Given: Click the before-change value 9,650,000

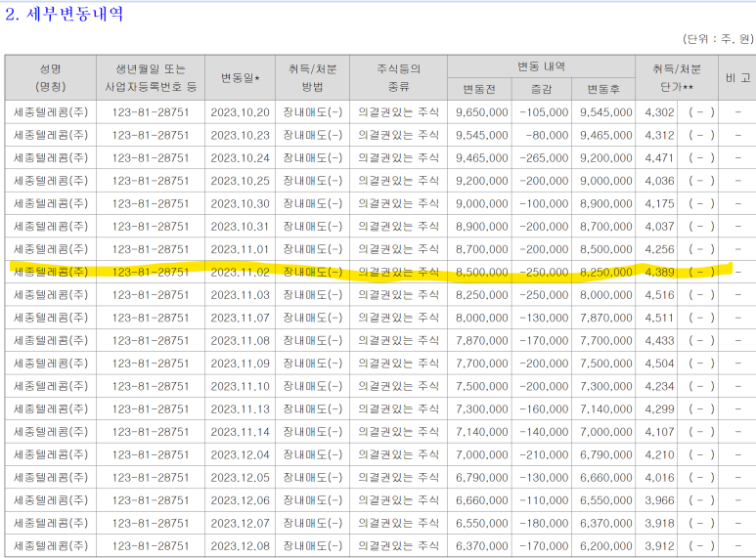Looking at the screenshot, I should (x=482, y=112).
